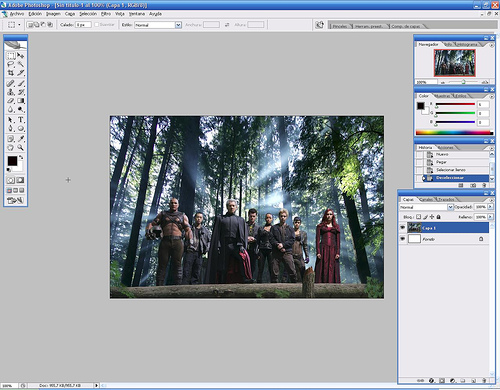The image size is (500, 390).
Task: Open the Capas panel options menu arrow
Action: tap(491, 200)
